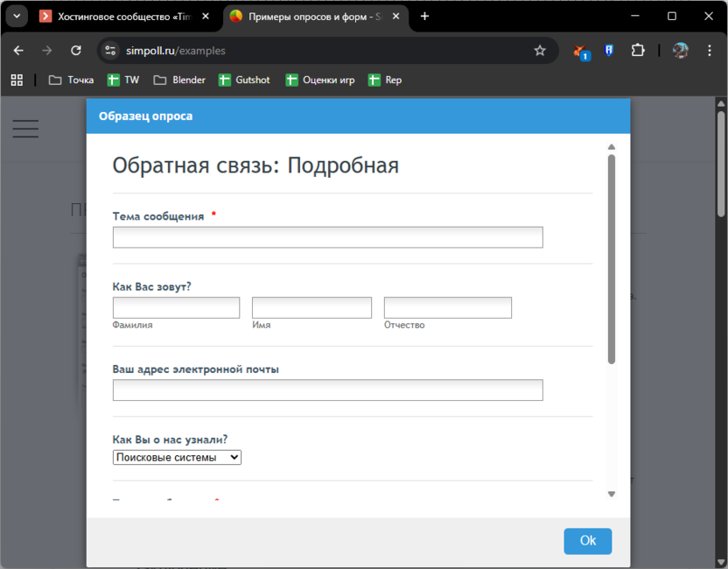Click the dialog scrollbar down arrow
Screen dimensions: 728x569
(x=611, y=495)
